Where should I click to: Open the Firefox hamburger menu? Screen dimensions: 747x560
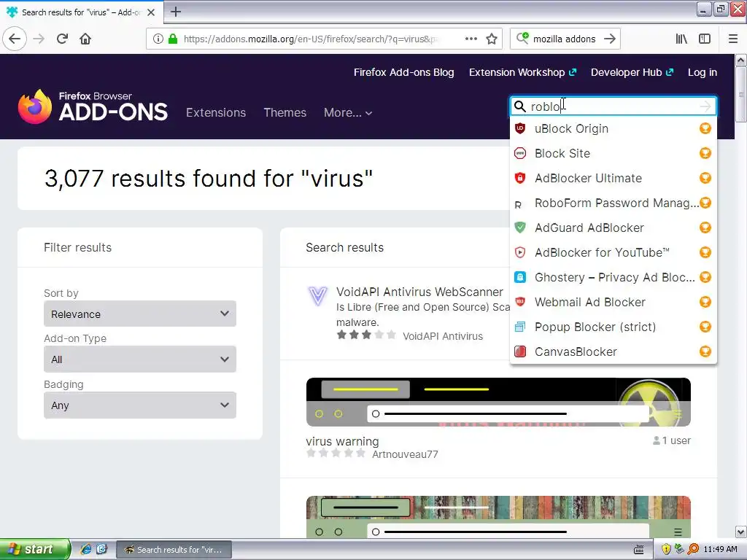(x=733, y=39)
